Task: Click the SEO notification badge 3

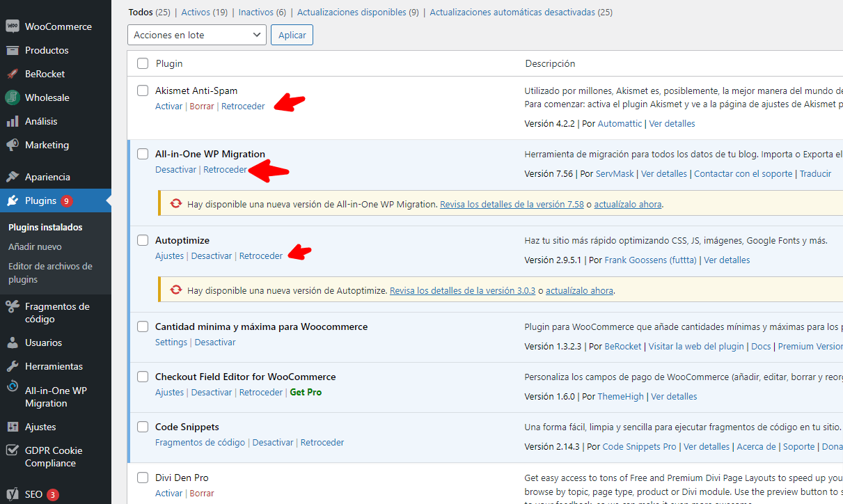Action: 53,495
